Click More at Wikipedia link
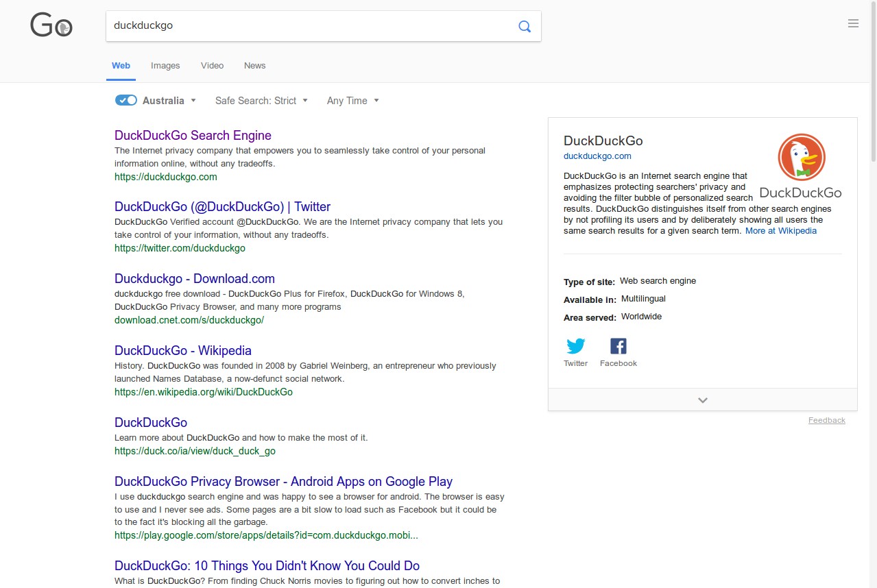The width and height of the screenshot is (877, 588). [780, 230]
